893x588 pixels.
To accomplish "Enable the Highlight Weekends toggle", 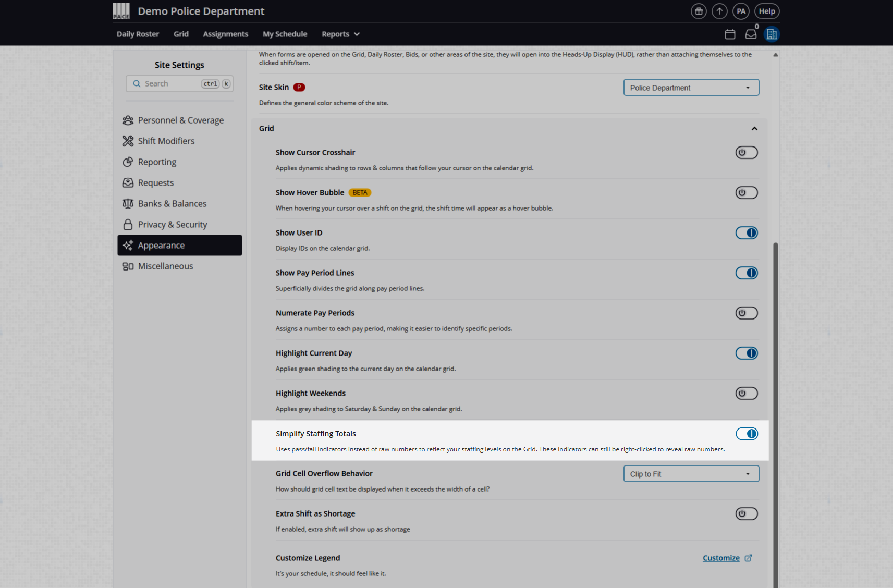I will click(x=747, y=394).
